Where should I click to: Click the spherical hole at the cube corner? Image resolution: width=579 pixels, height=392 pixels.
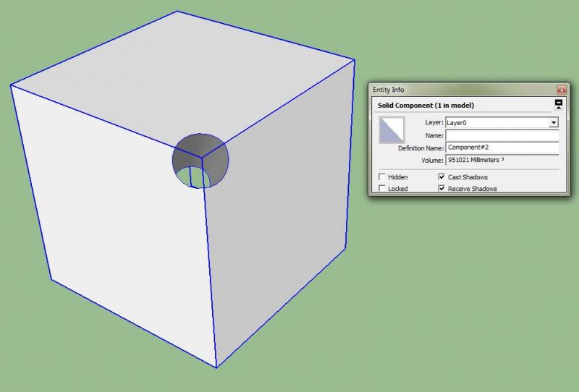[x=199, y=155]
